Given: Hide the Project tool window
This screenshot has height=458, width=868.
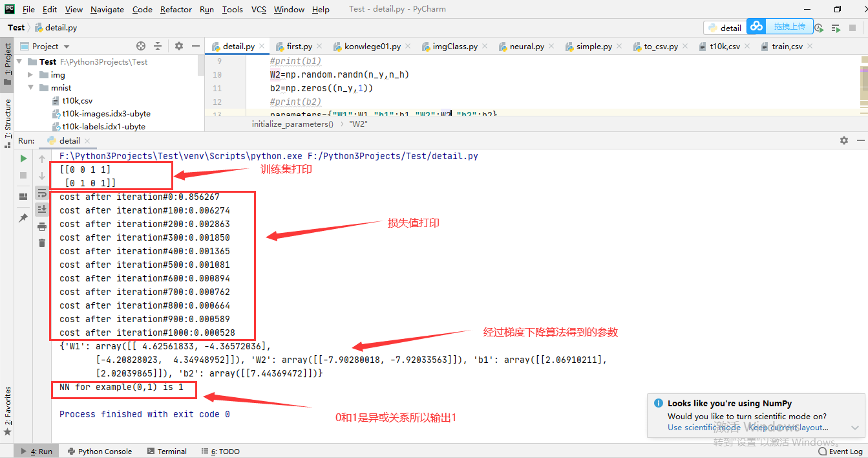Looking at the screenshot, I should coord(196,46).
